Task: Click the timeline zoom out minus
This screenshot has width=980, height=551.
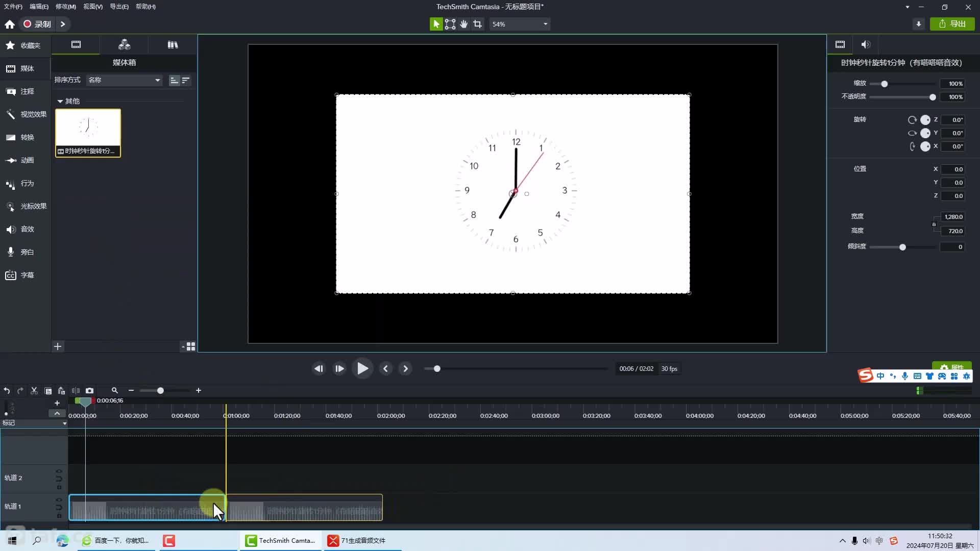Action: click(131, 391)
